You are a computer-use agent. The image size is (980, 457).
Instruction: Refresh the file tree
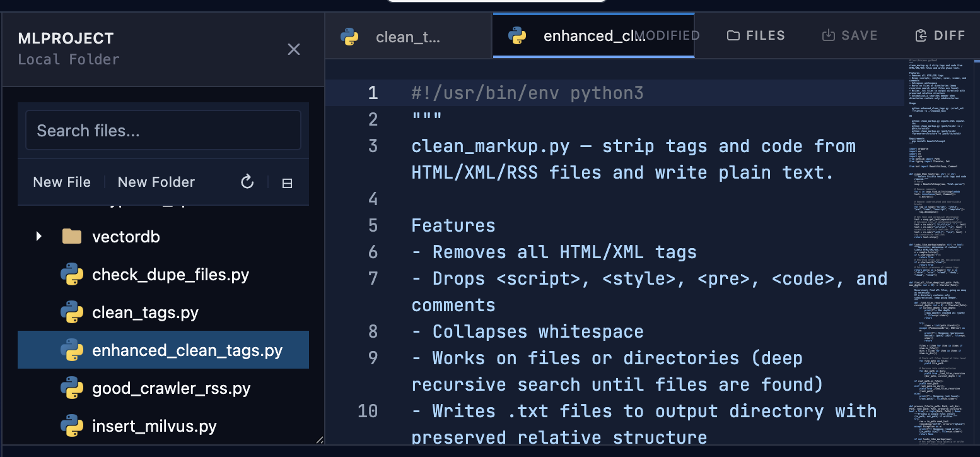(247, 182)
